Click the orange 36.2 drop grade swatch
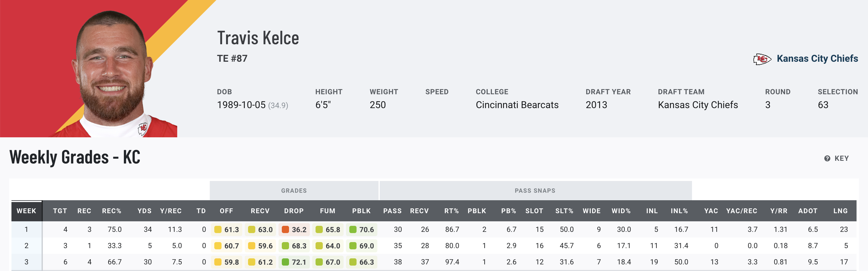The width and height of the screenshot is (868, 271). [x=285, y=229]
